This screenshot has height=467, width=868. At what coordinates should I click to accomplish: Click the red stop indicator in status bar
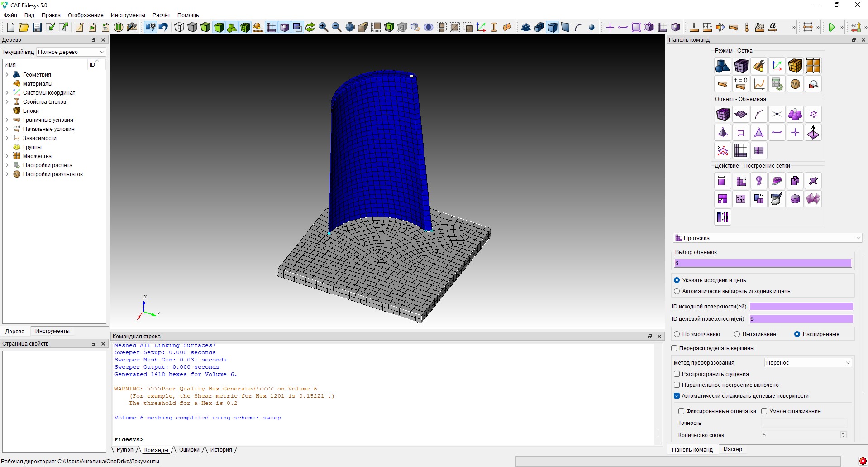point(863,461)
